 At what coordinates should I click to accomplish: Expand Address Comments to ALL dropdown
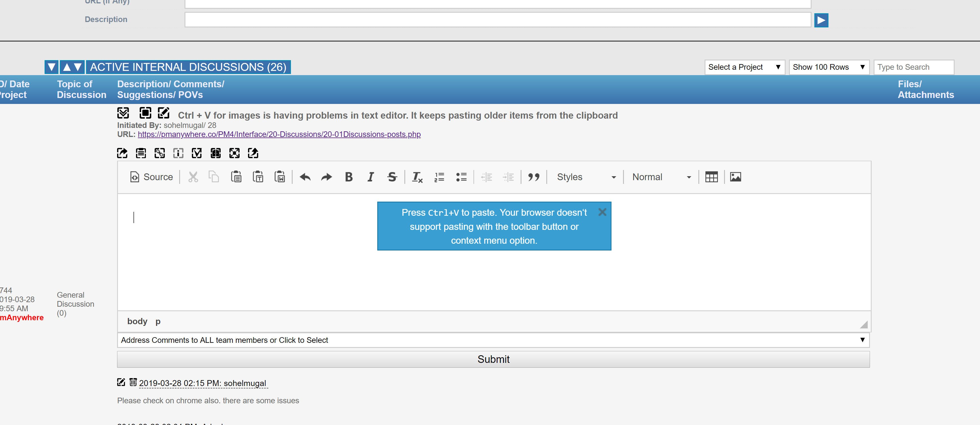[493, 340]
